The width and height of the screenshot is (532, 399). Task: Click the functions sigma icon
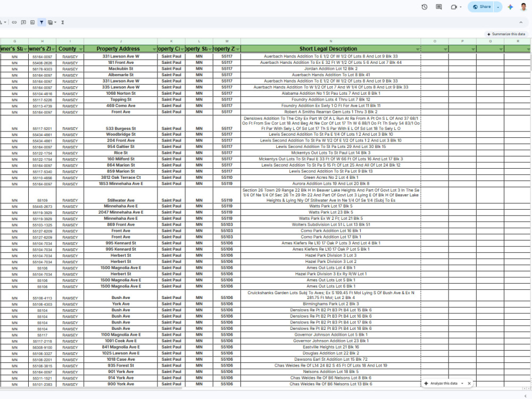tap(63, 22)
